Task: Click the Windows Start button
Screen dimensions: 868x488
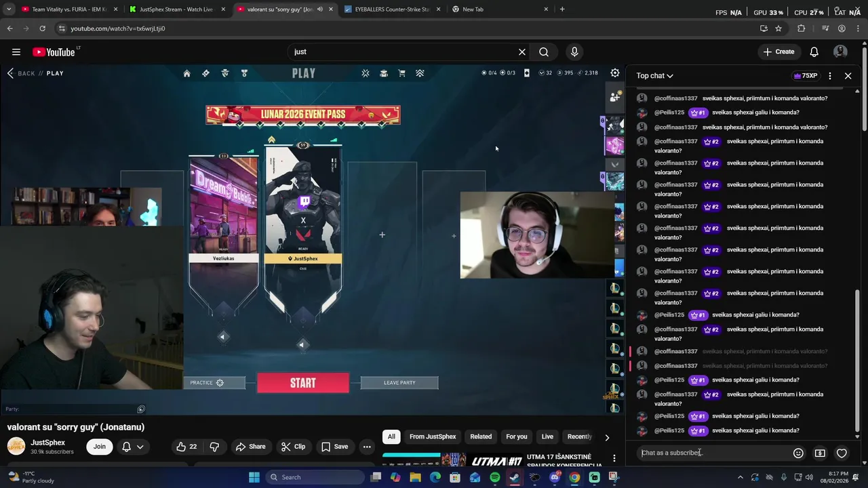Action: point(254,477)
